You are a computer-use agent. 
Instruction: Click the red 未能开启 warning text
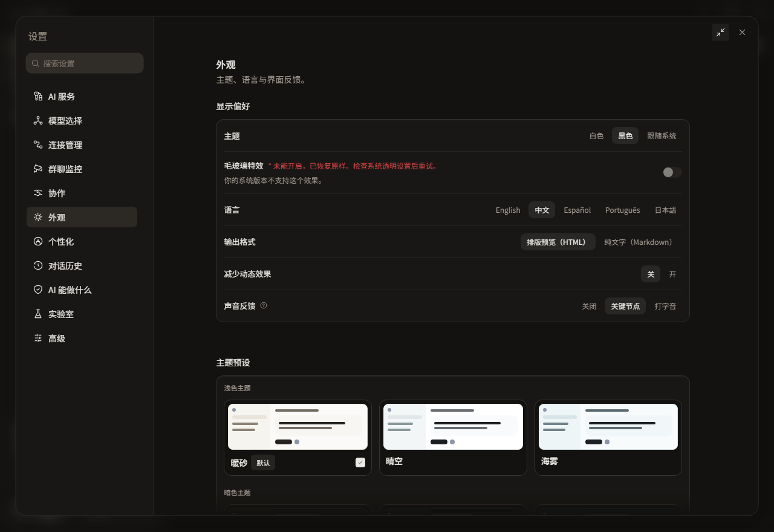pyautogui.click(x=353, y=166)
